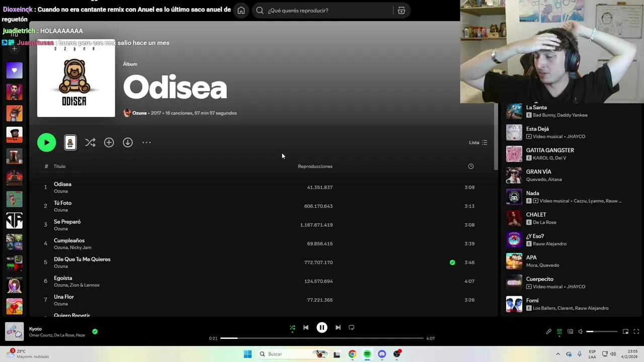Click the search magnifier icon
This screenshot has width=644, height=362.
260,11
